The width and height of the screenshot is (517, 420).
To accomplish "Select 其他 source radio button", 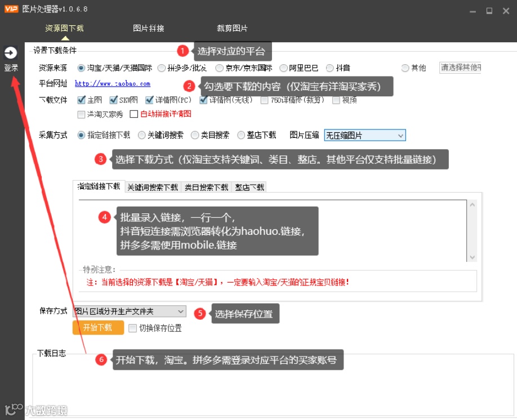I will click(x=405, y=68).
